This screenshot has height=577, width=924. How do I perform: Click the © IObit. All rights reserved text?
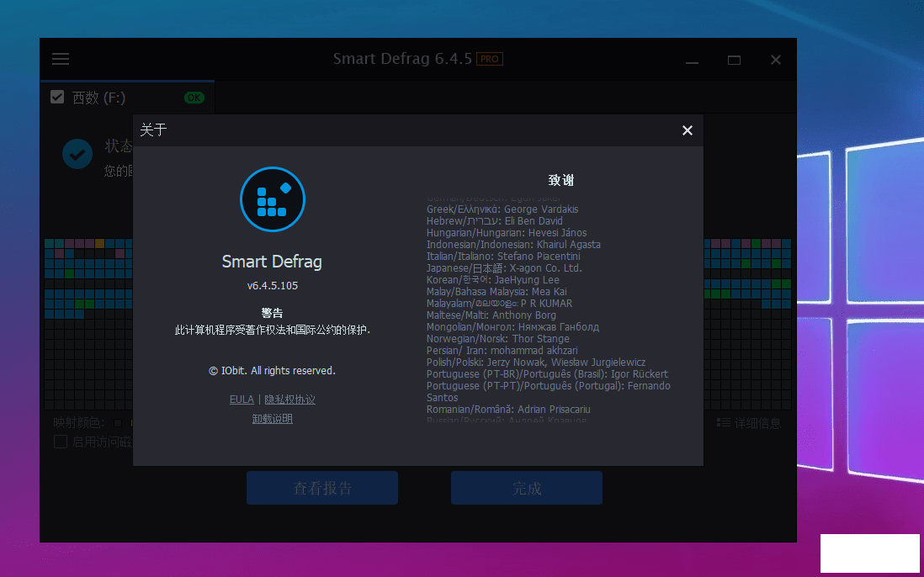[273, 370]
